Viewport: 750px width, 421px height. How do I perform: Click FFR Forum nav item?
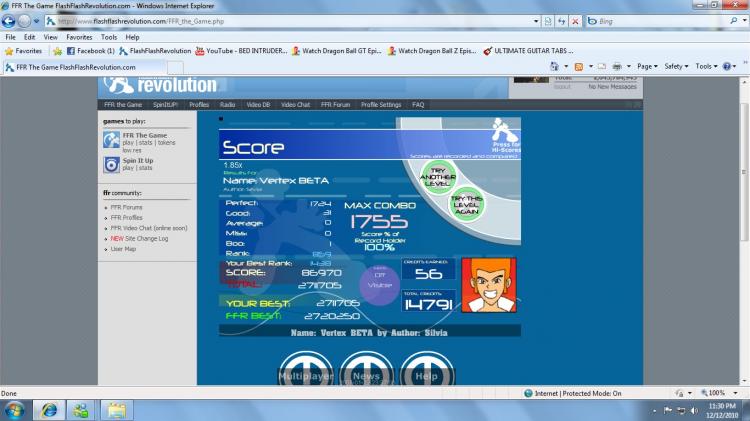tap(335, 105)
